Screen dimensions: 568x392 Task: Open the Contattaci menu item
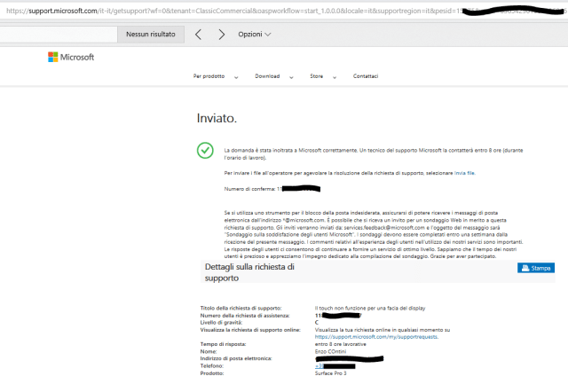pos(366,76)
